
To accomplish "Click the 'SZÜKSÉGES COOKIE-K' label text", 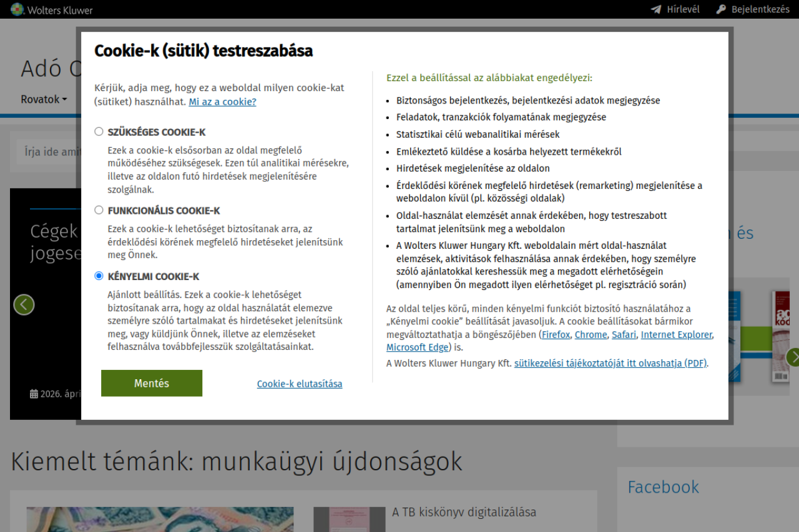I will pos(157,132).
